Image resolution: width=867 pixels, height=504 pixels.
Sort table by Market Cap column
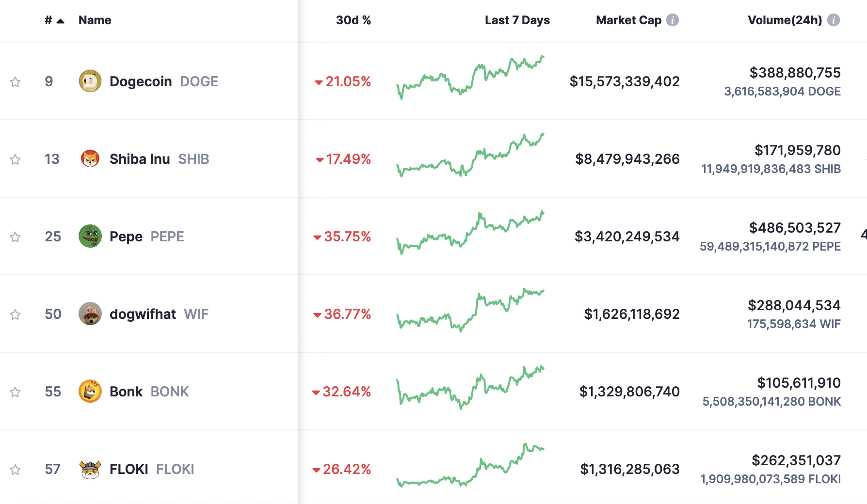click(x=629, y=20)
